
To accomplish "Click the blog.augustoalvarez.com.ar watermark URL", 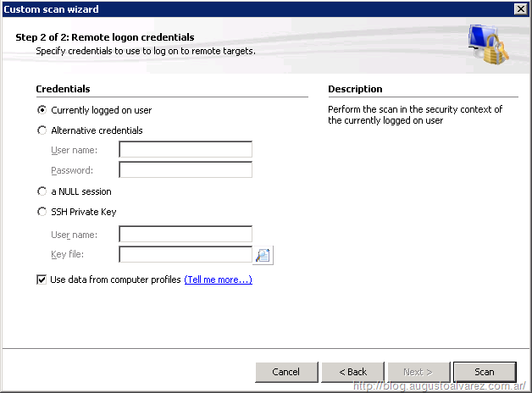I will coord(441,386).
